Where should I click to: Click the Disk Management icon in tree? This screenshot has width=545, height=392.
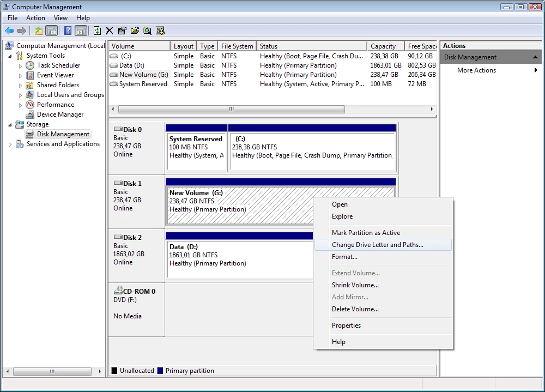point(30,134)
